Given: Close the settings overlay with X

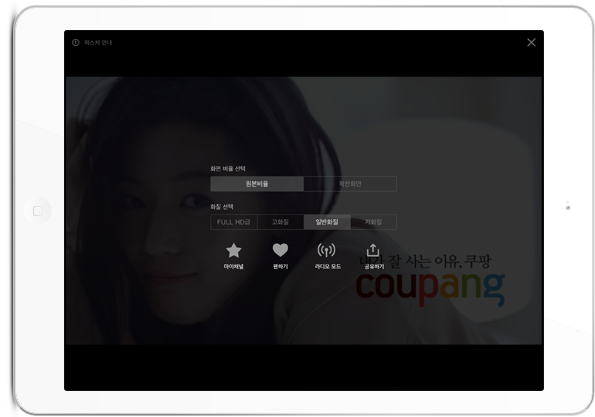Looking at the screenshot, I should coord(531,42).
